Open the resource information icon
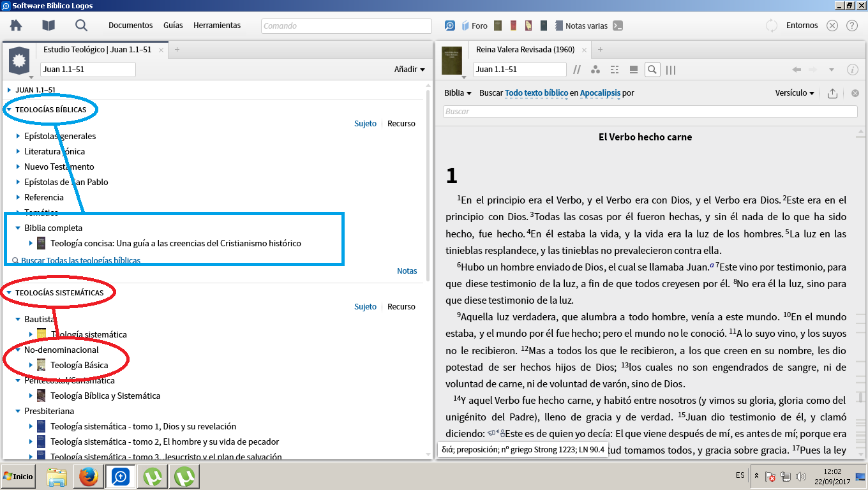This screenshot has width=868, height=490. click(852, 70)
